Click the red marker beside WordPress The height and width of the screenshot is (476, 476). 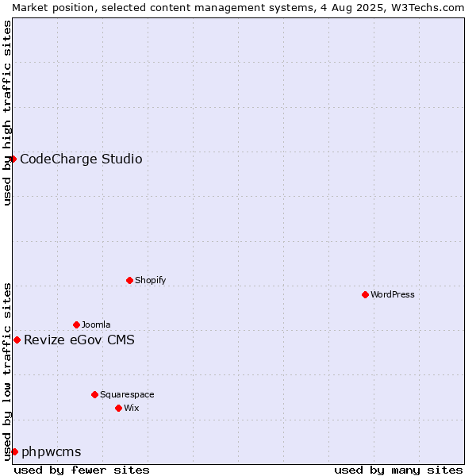pyautogui.click(x=365, y=295)
